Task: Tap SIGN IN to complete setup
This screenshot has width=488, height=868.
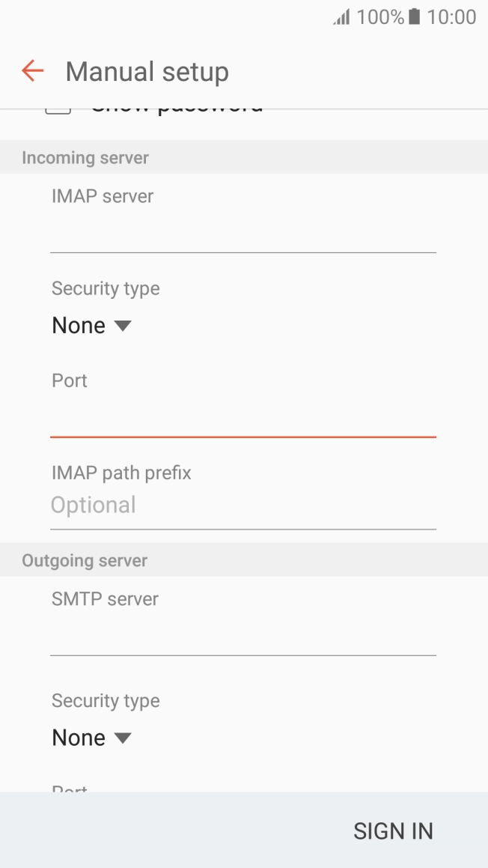Action: [393, 831]
